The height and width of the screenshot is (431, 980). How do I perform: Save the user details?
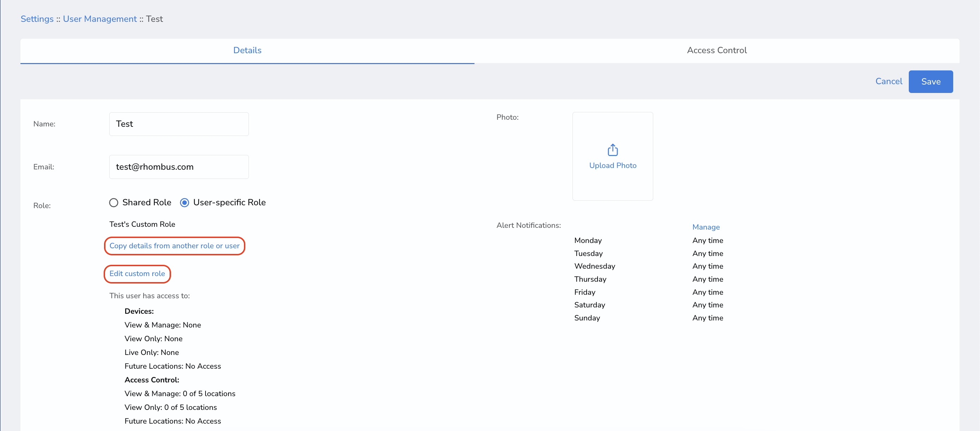[x=931, y=81]
